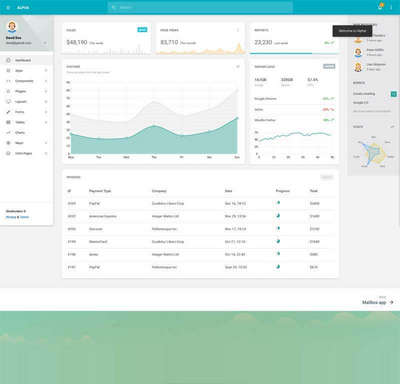400x384 pixels.
Task: Open the top bar vertical dots menu
Action: (x=391, y=7)
